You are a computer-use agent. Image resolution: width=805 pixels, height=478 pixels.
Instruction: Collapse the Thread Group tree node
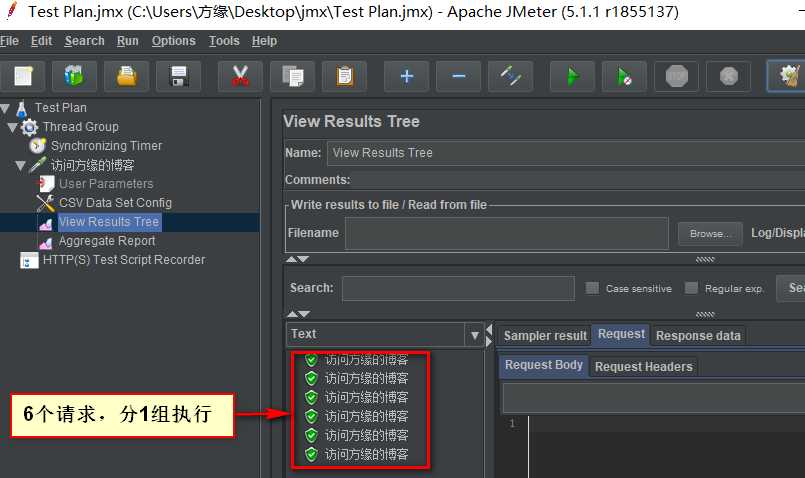coord(13,127)
